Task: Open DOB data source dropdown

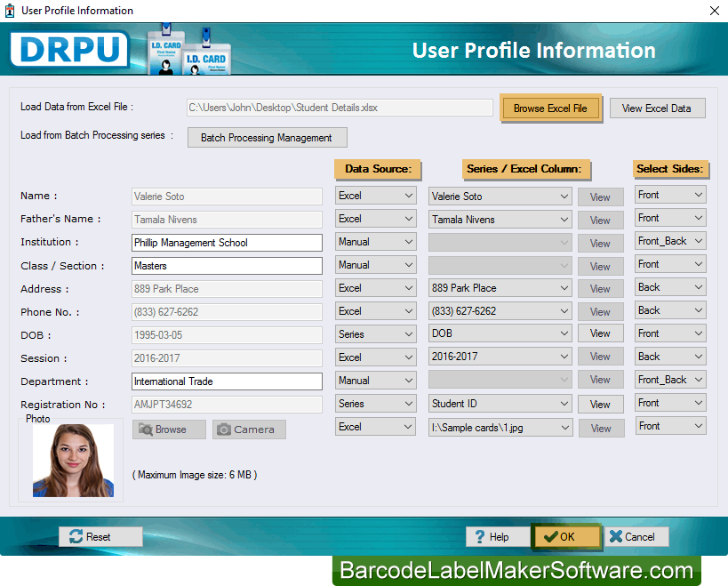Action: pos(376,334)
